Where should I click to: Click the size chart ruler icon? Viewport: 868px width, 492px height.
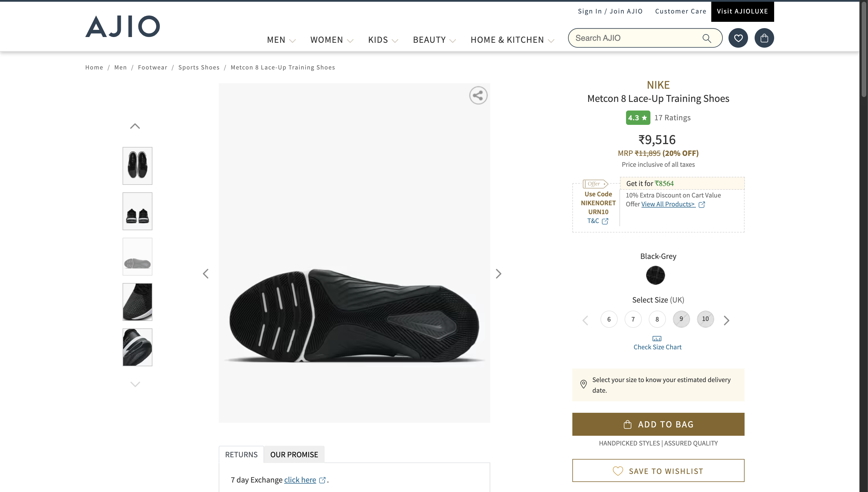[657, 339]
